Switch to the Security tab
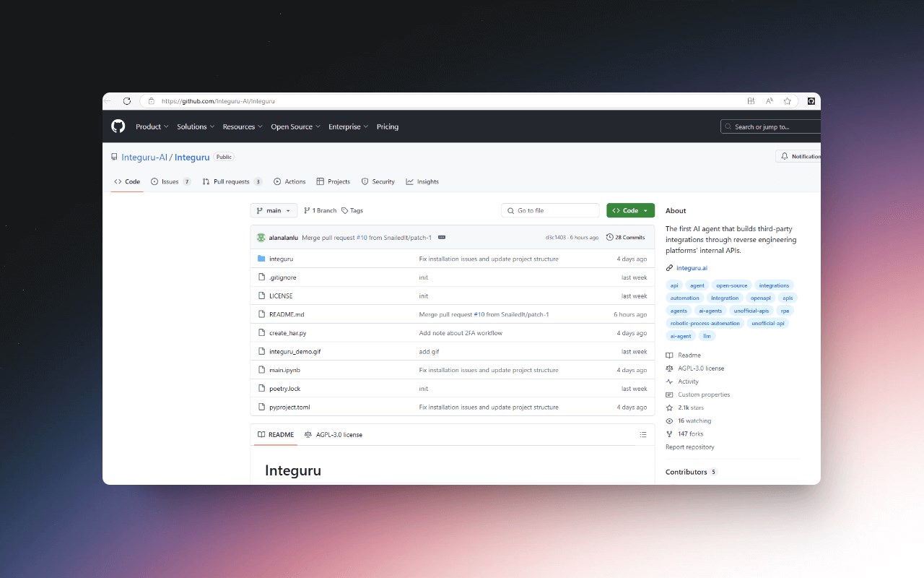Screen dimensions: 924x578 [378, 181]
